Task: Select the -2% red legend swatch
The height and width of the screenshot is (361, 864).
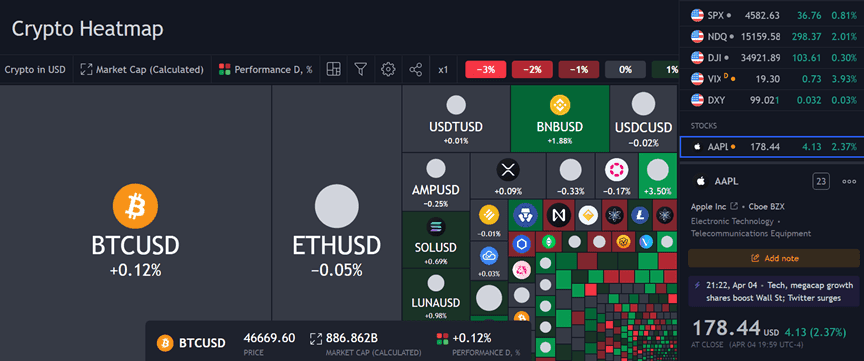Action: pos(532,70)
